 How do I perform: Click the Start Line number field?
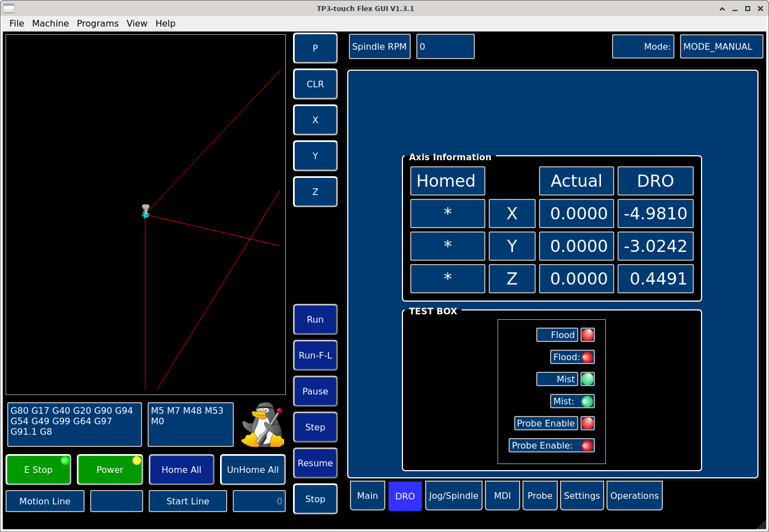coord(259,501)
